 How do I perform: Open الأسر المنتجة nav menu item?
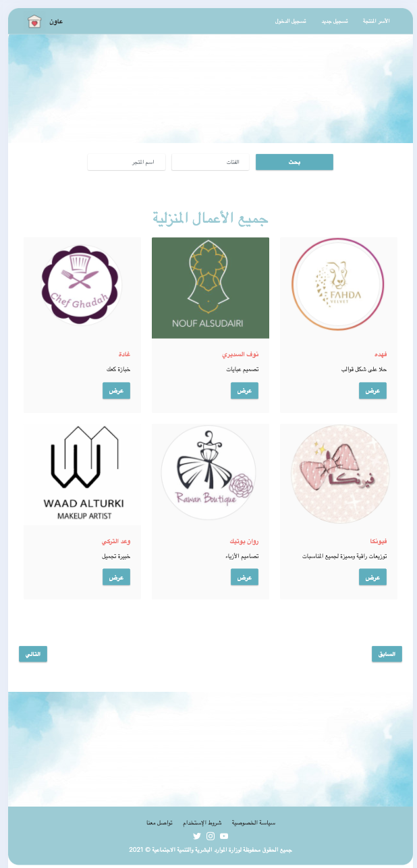(x=376, y=22)
